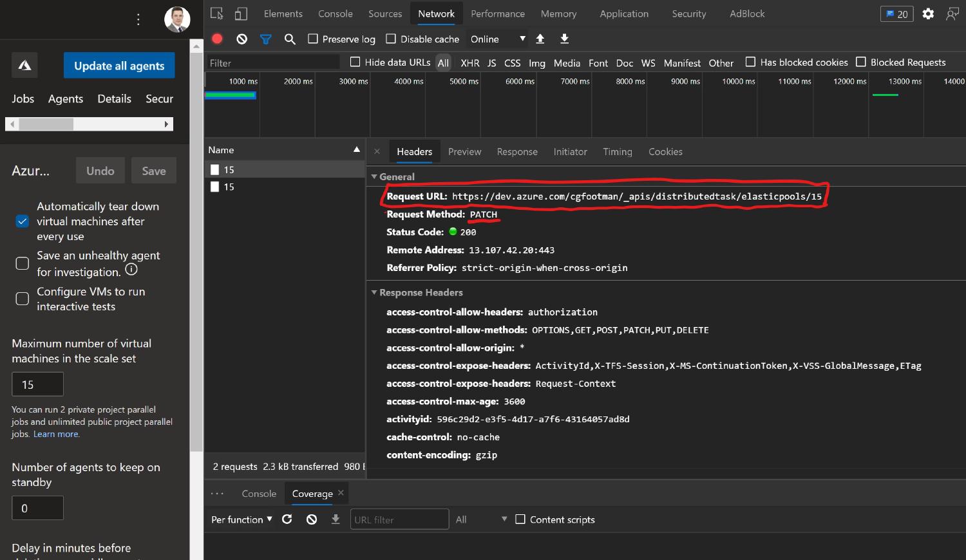This screenshot has height=560, width=966.
Task: Switch to the Response tab
Action: (516, 152)
